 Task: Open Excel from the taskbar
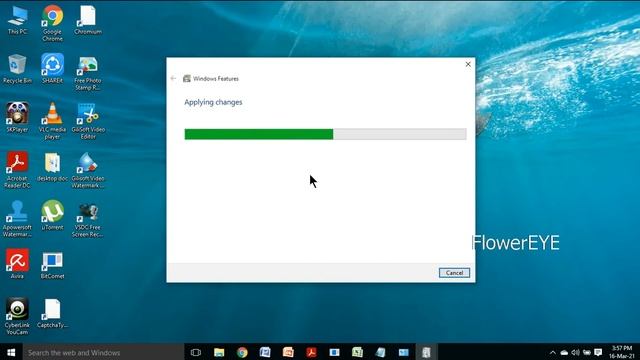pyautogui.click(x=358, y=352)
